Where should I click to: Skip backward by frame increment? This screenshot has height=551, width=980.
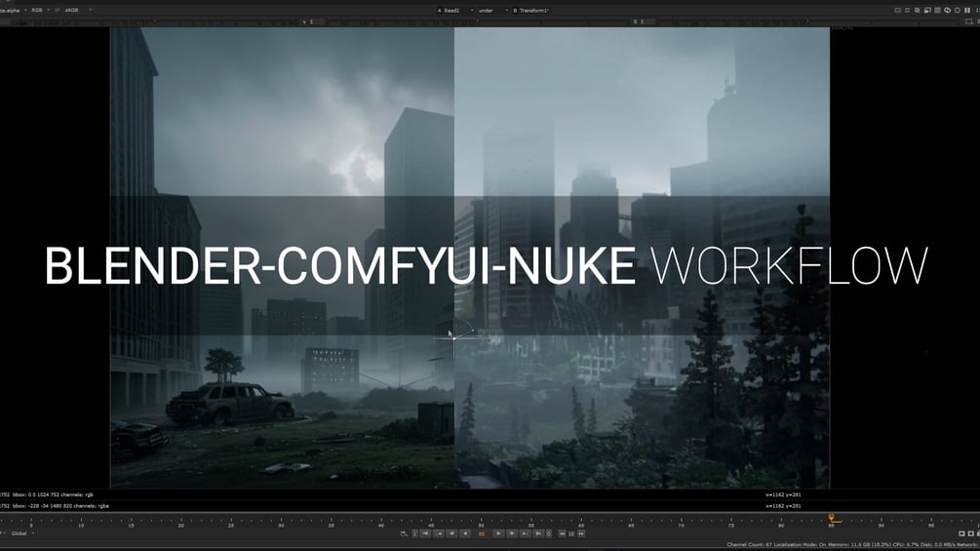562,533
